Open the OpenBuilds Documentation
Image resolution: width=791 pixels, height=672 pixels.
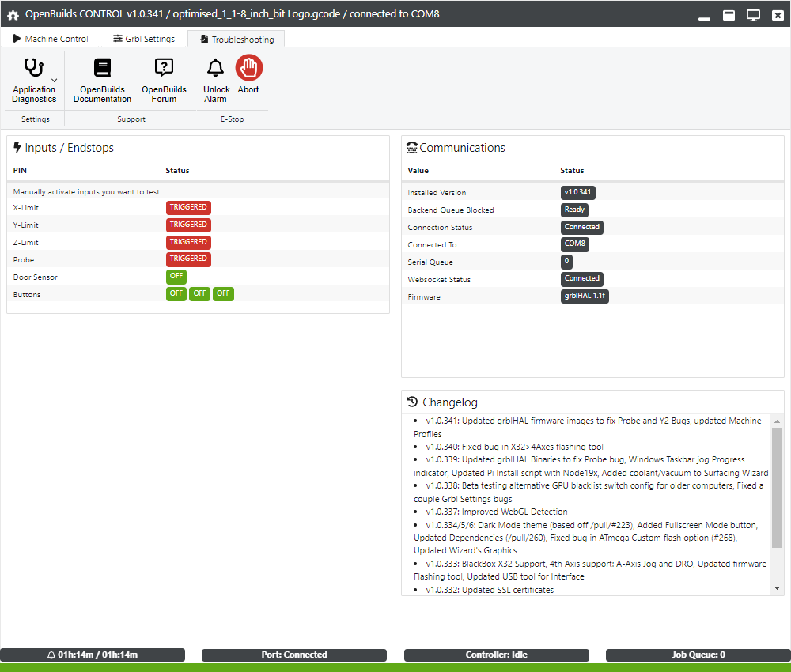[101, 79]
